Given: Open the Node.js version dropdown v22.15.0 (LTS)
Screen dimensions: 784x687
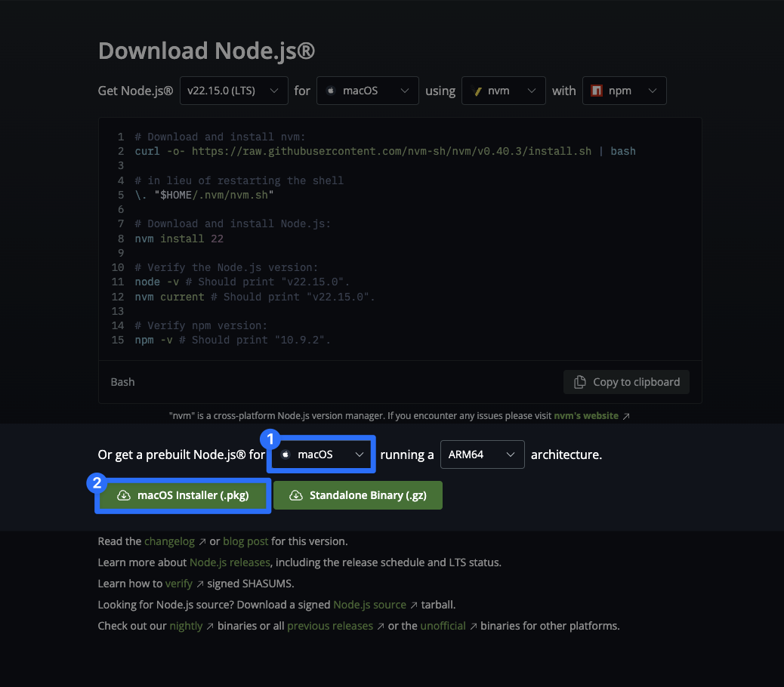Looking at the screenshot, I should [x=233, y=91].
